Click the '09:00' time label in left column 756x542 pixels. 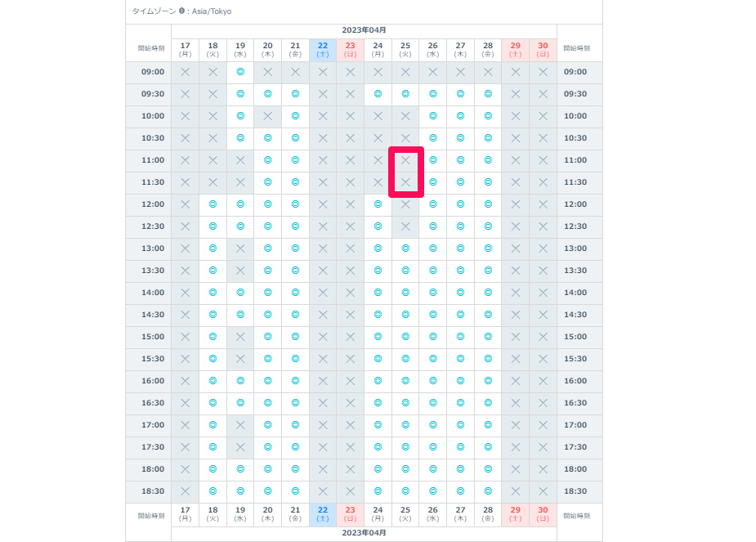tap(153, 72)
